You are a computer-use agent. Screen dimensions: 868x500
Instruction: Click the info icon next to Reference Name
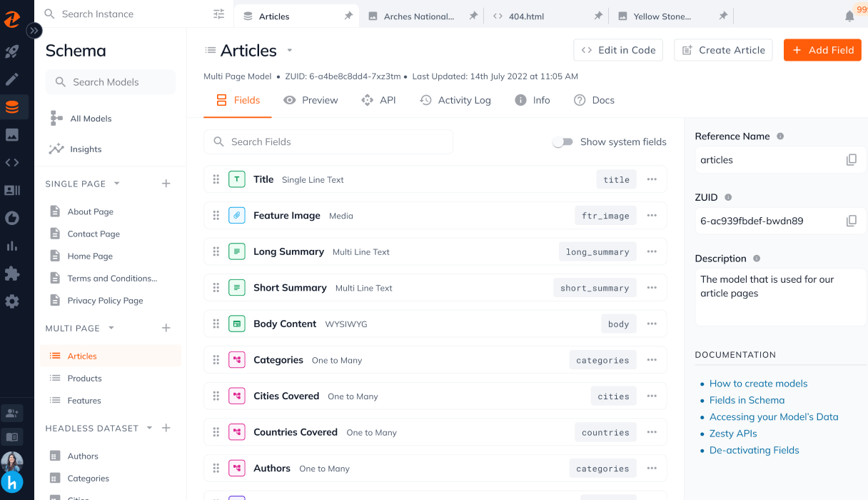[x=780, y=136]
